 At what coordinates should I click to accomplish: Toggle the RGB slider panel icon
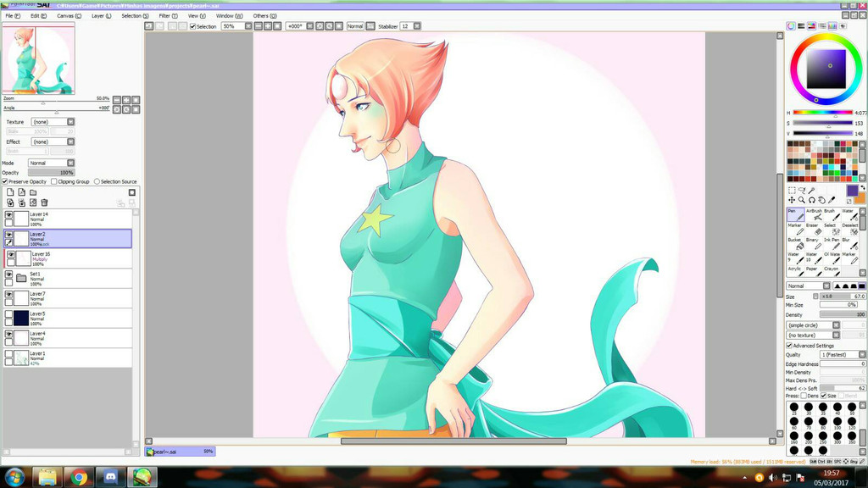coord(801,26)
